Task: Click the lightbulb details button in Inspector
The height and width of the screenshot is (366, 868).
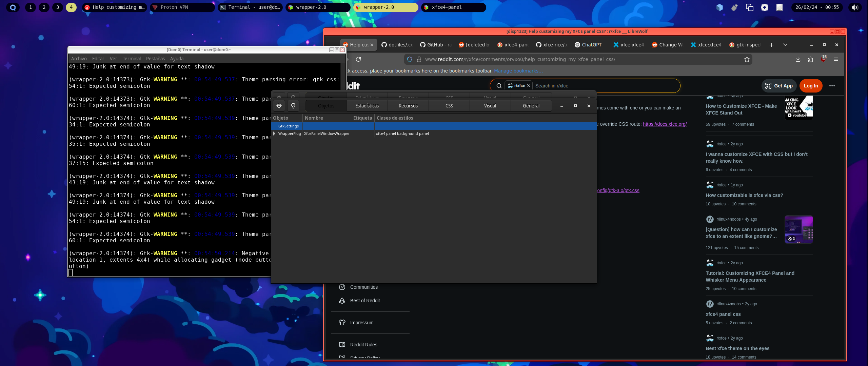Action: point(293,106)
